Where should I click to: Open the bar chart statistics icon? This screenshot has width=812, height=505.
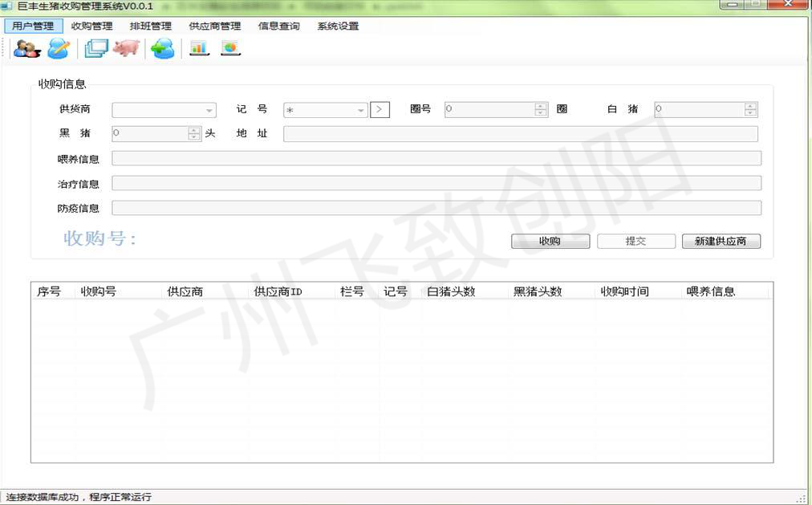pyautogui.click(x=198, y=48)
